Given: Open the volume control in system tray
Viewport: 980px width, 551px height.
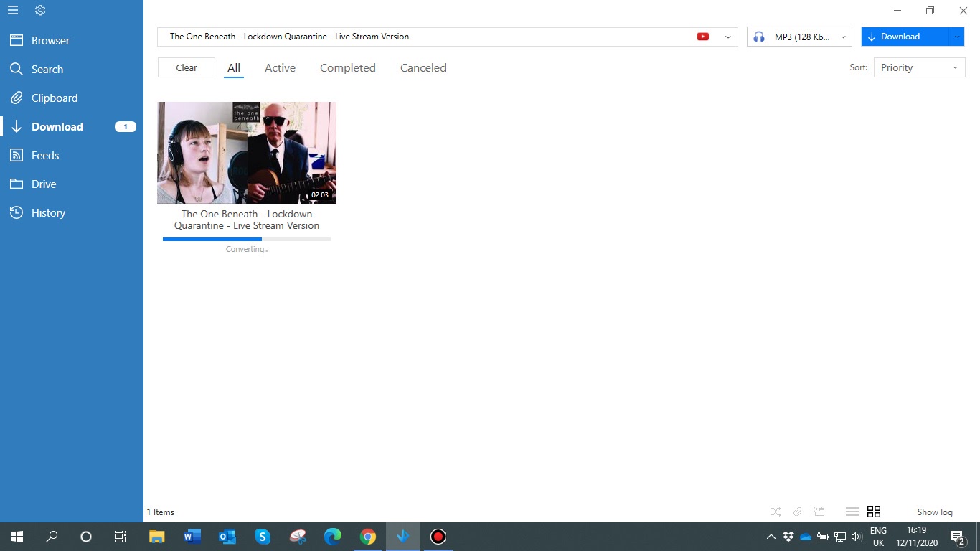Looking at the screenshot, I should pyautogui.click(x=857, y=537).
